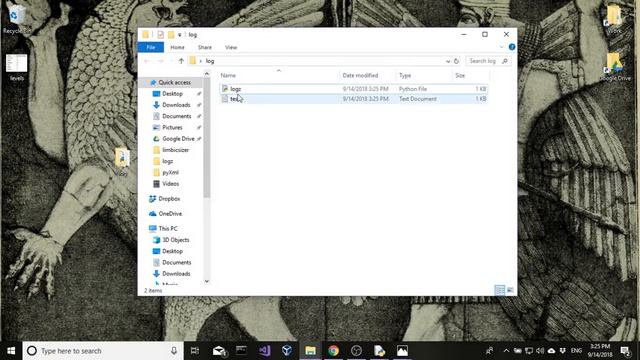Open the Python file taskbar icon
Viewport: 640px width, 360px height.
(x=379, y=351)
